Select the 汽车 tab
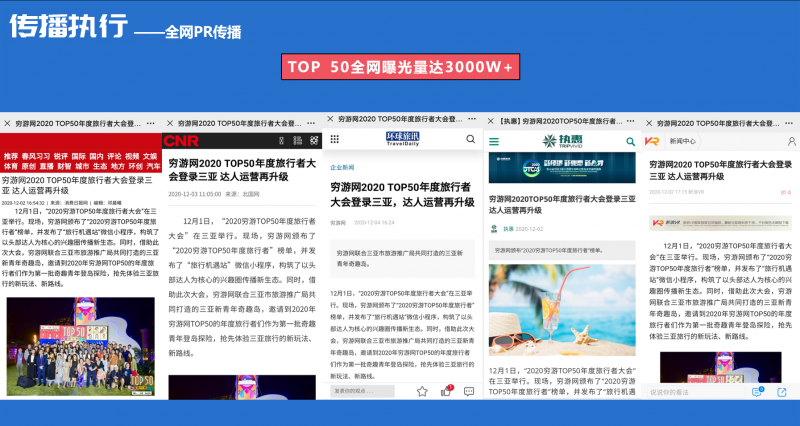Viewport: 800px width, 426px height. click(153, 166)
